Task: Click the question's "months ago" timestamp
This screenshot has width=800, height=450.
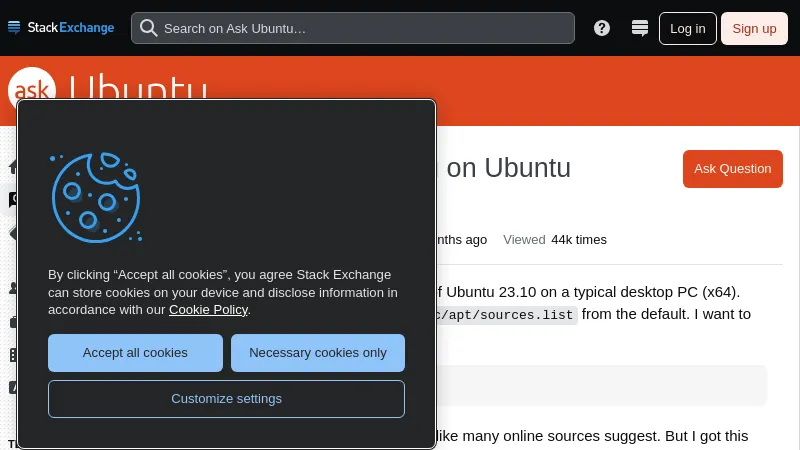Action: tap(462, 240)
